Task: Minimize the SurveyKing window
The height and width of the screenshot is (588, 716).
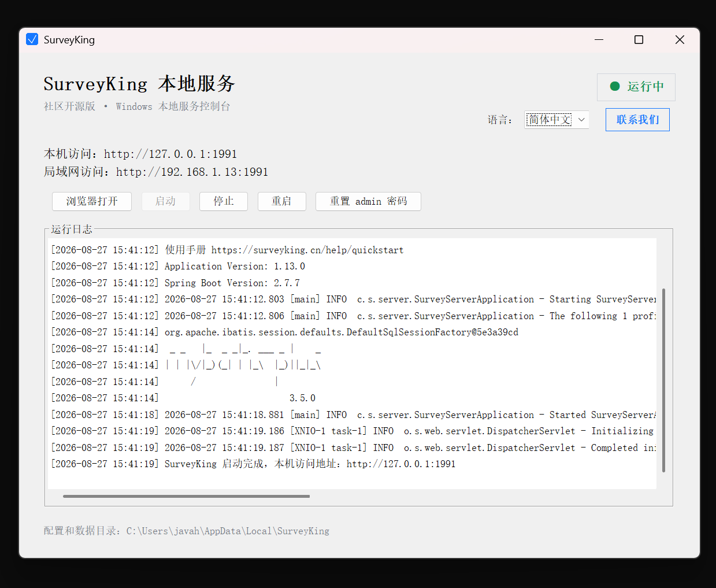Action: point(599,39)
